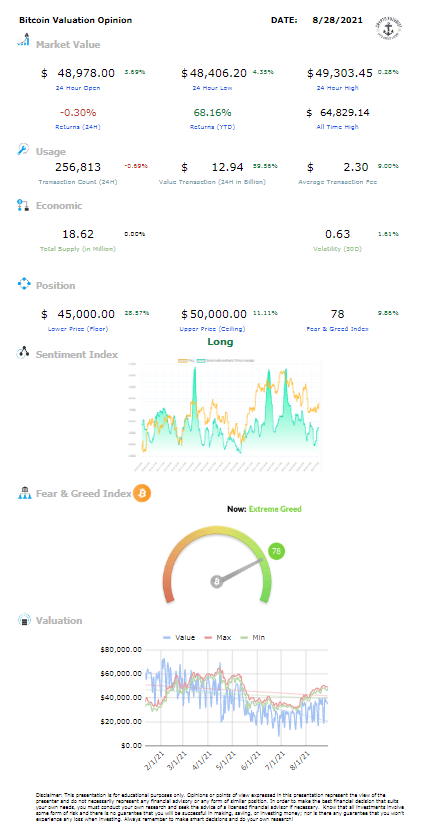
Task: Toggle the Max series in the valuation legend
Action: click(x=217, y=637)
